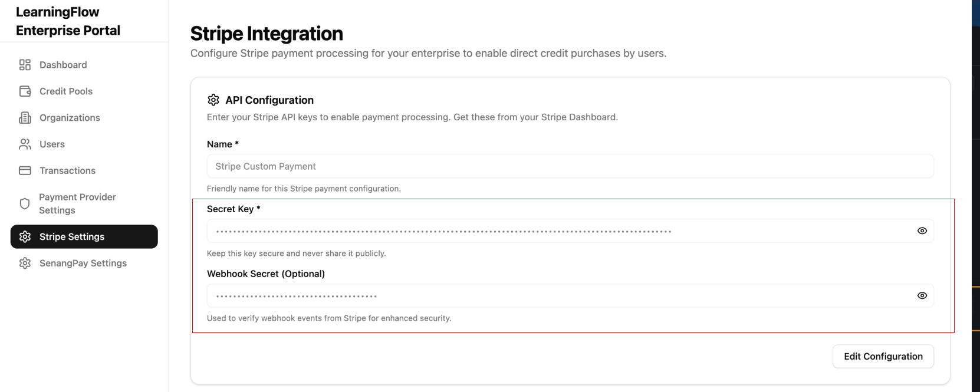Click the Edit Configuration button
The height and width of the screenshot is (392, 980).
pos(883,356)
